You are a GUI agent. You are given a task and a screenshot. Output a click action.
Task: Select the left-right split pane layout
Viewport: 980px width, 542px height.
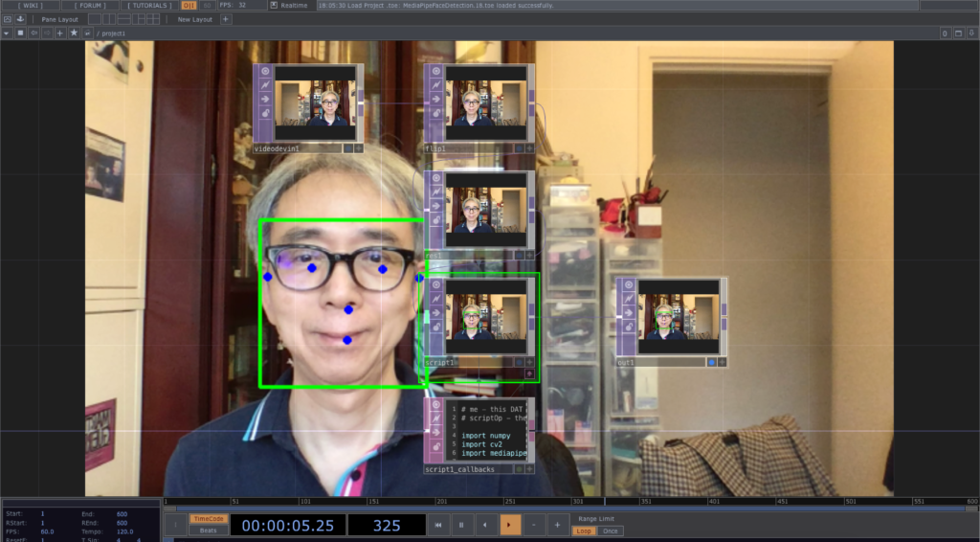pyautogui.click(x=109, y=19)
